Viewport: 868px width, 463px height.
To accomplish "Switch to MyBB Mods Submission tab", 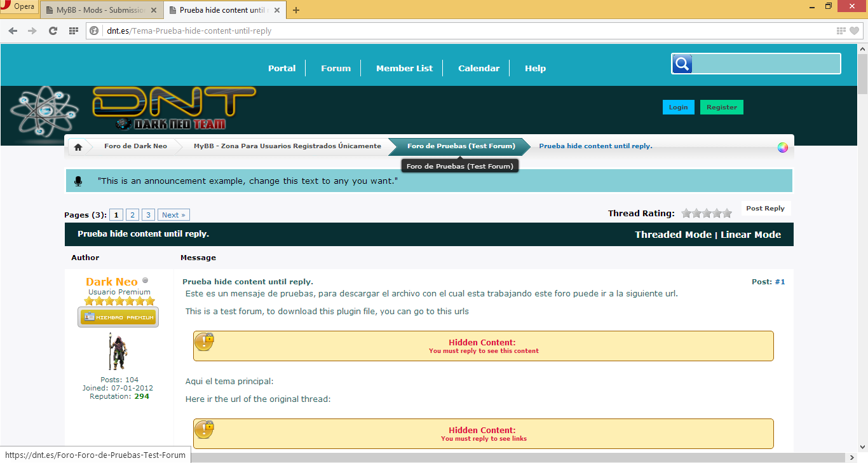I will [102, 10].
